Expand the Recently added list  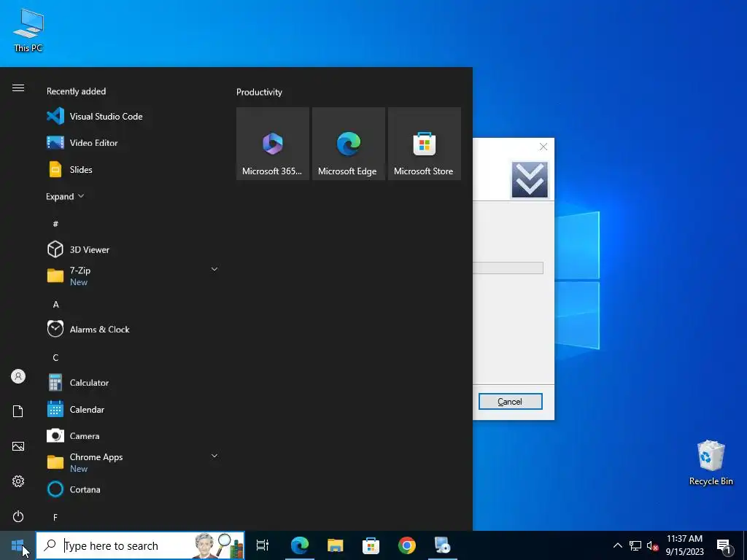coord(65,196)
